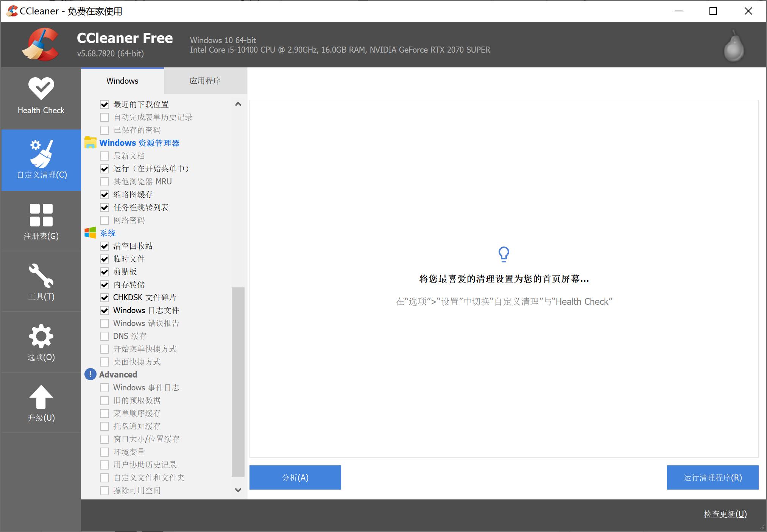767x532 pixels.
Task: Open the 检查更新(U) link
Action: coord(724,514)
